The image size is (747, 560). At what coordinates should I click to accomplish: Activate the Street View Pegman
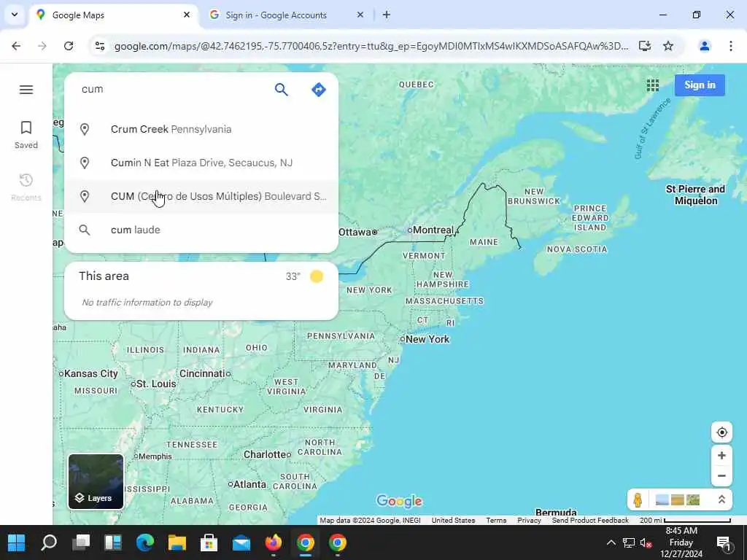638,499
